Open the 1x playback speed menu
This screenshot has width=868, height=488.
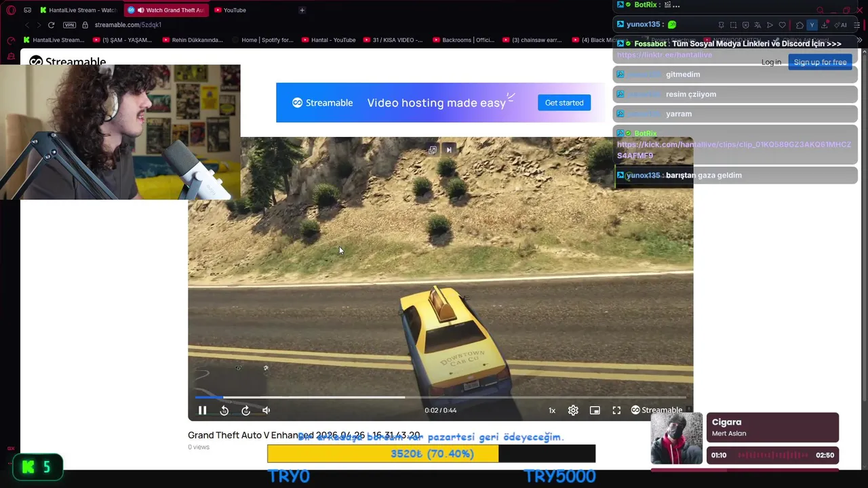552,410
